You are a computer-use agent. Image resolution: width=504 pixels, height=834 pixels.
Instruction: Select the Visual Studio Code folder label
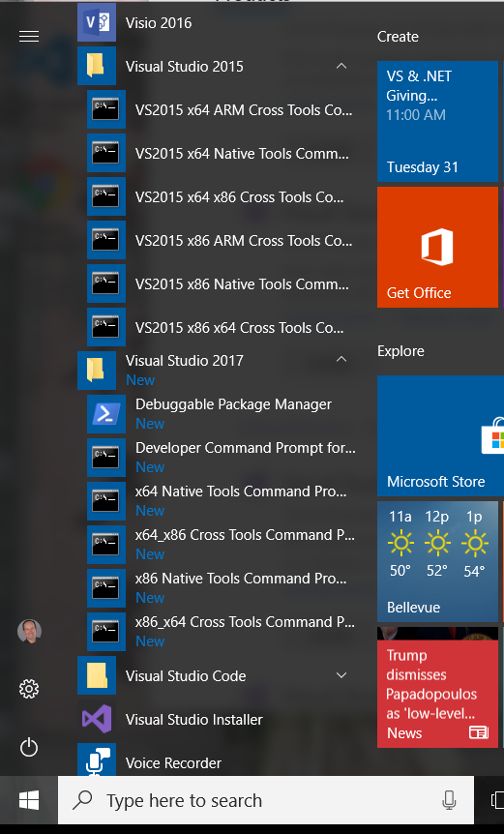coord(186,675)
